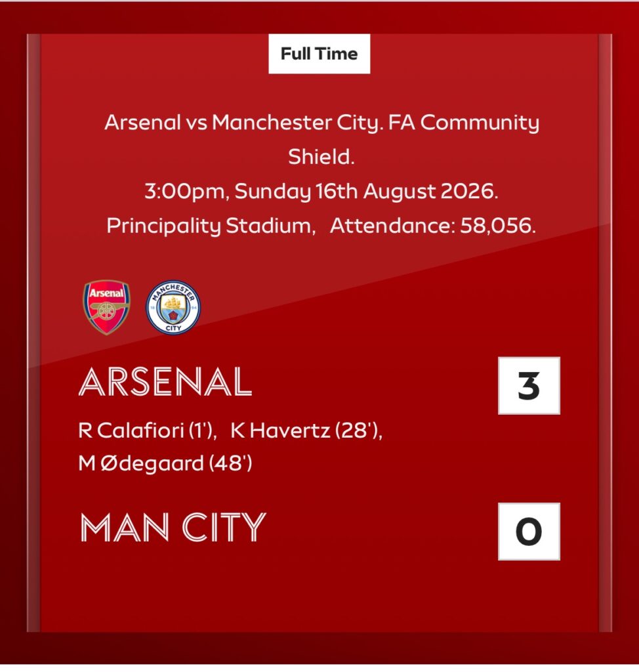Image resolution: width=639 pixels, height=672 pixels.
Task: Select goalscorer K Havertz (28')
Action: (306, 430)
